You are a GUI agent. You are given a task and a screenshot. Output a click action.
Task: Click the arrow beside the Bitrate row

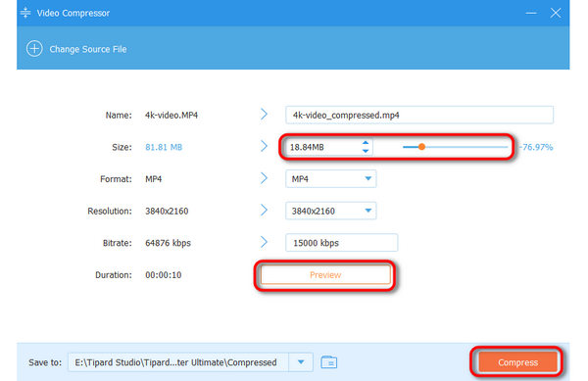coord(264,242)
